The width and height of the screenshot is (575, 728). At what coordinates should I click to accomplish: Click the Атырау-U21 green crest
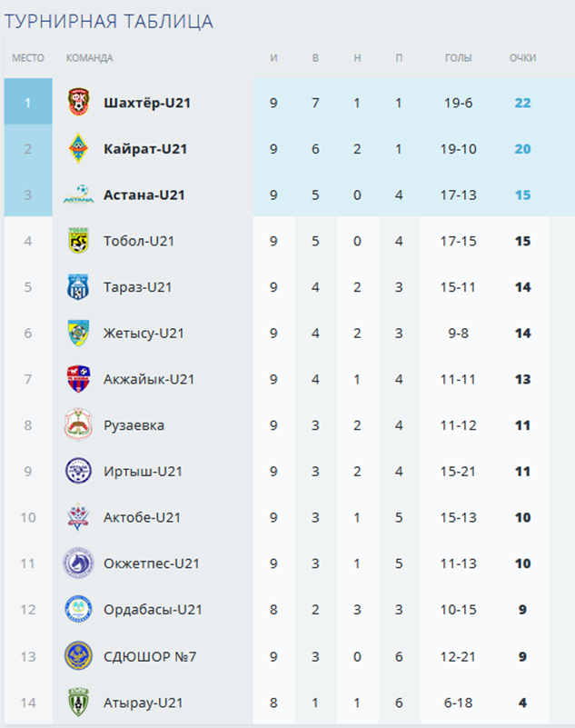(78, 702)
